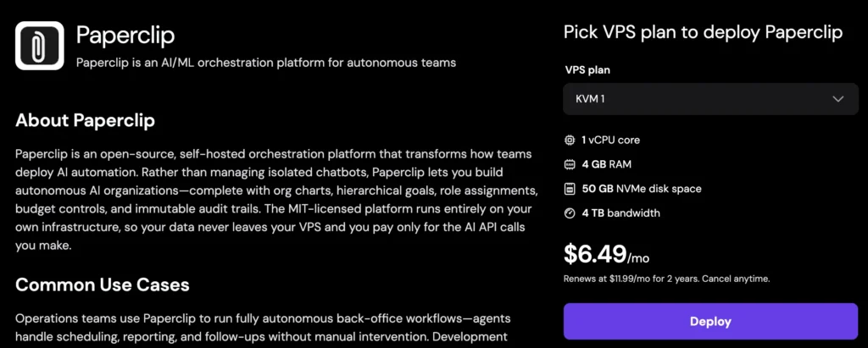868x348 pixels.
Task: Click the Common Use Cases heading
Action: pyautogui.click(x=102, y=284)
